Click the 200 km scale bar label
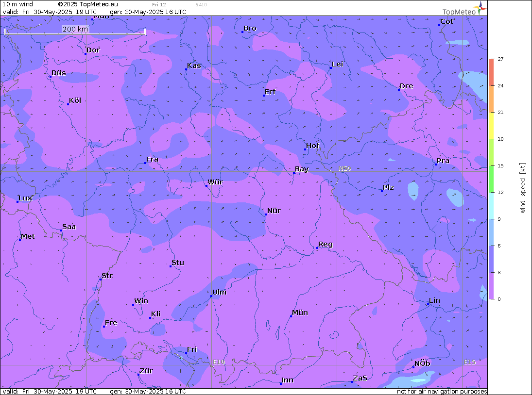The width and height of the screenshot is (532, 395). pyautogui.click(x=75, y=29)
